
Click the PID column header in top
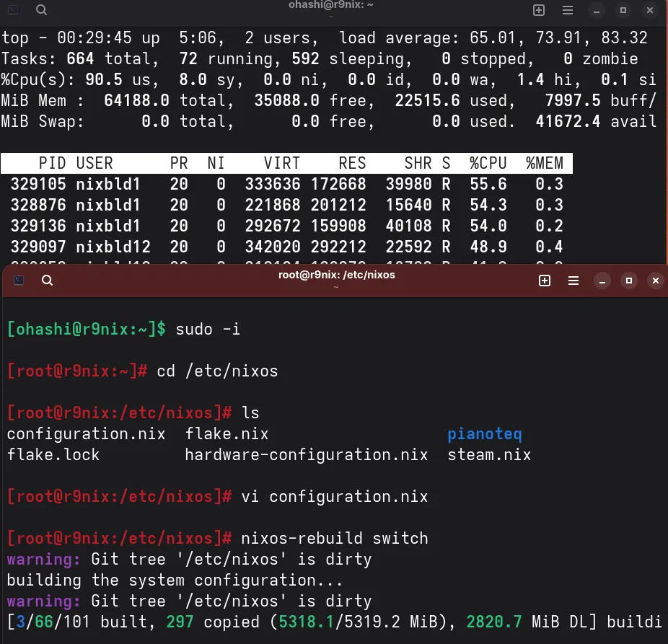(x=52, y=164)
